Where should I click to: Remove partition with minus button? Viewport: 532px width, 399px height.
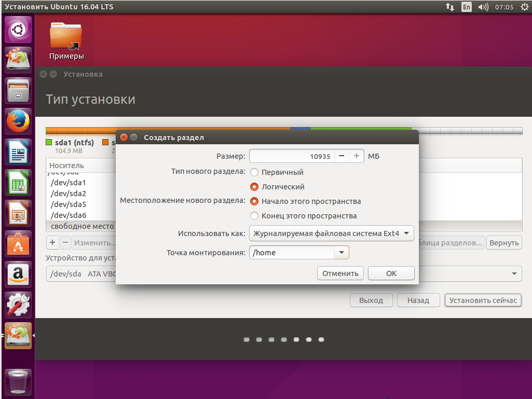(x=65, y=243)
